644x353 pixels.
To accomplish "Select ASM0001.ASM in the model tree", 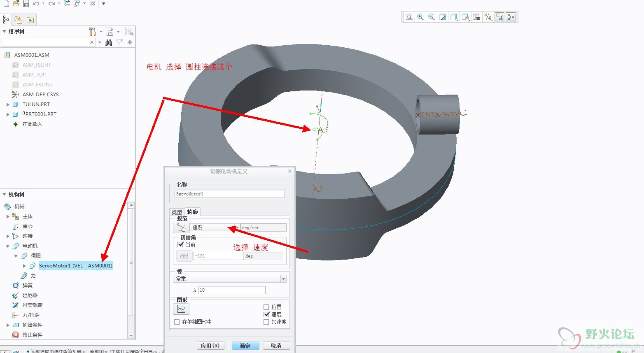I will 32,55.
